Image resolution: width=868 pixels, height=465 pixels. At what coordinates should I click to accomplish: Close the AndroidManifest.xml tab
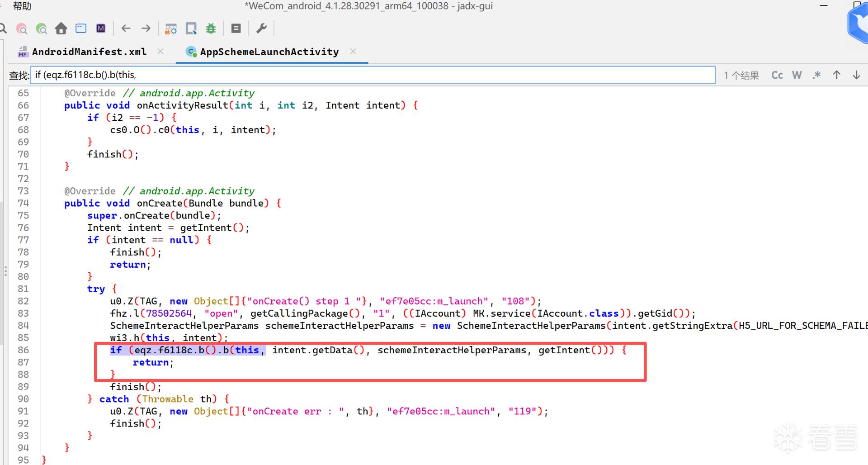[160, 52]
